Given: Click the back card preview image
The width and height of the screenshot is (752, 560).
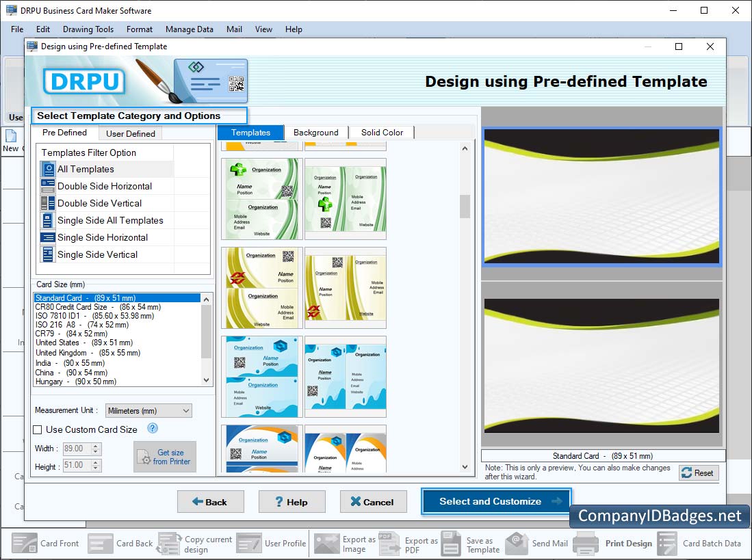Looking at the screenshot, I should point(601,366).
